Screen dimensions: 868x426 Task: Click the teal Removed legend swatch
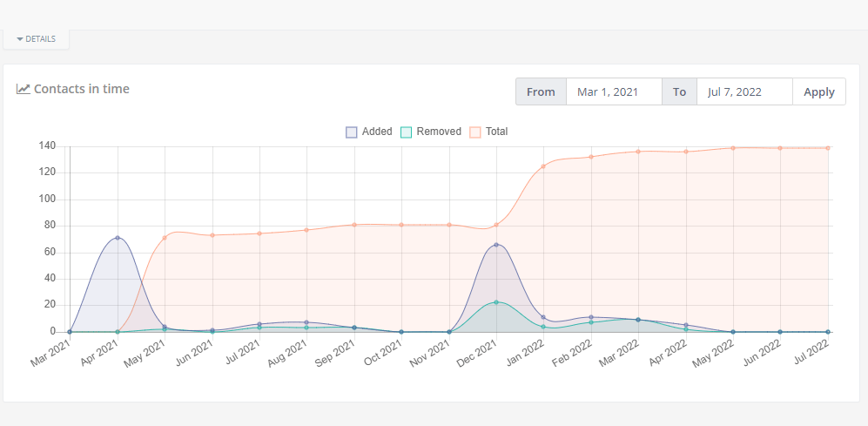(x=406, y=132)
